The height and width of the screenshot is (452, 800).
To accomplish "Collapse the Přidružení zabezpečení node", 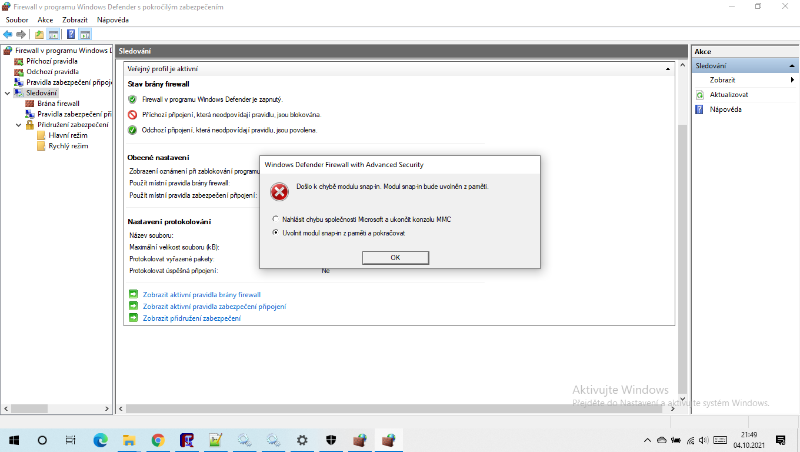I will pos(18,125).
